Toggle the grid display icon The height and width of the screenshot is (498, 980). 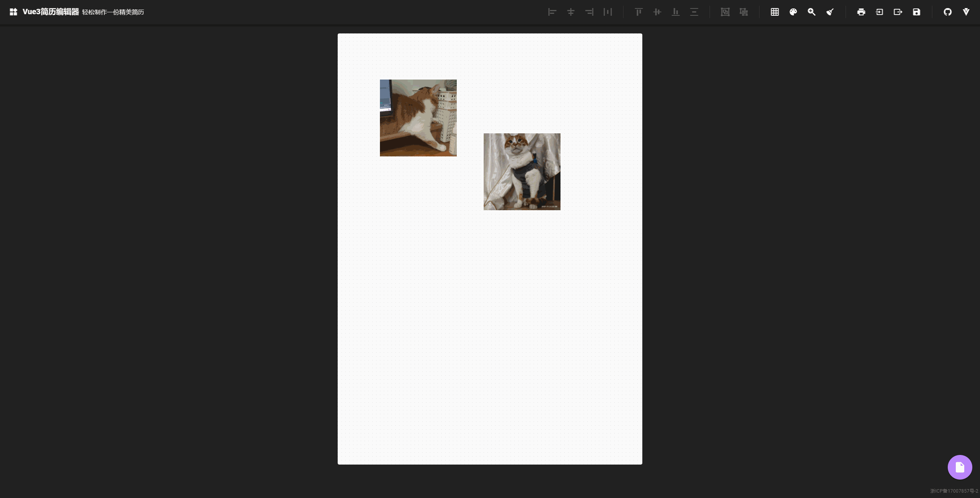(x=774, y=12)
